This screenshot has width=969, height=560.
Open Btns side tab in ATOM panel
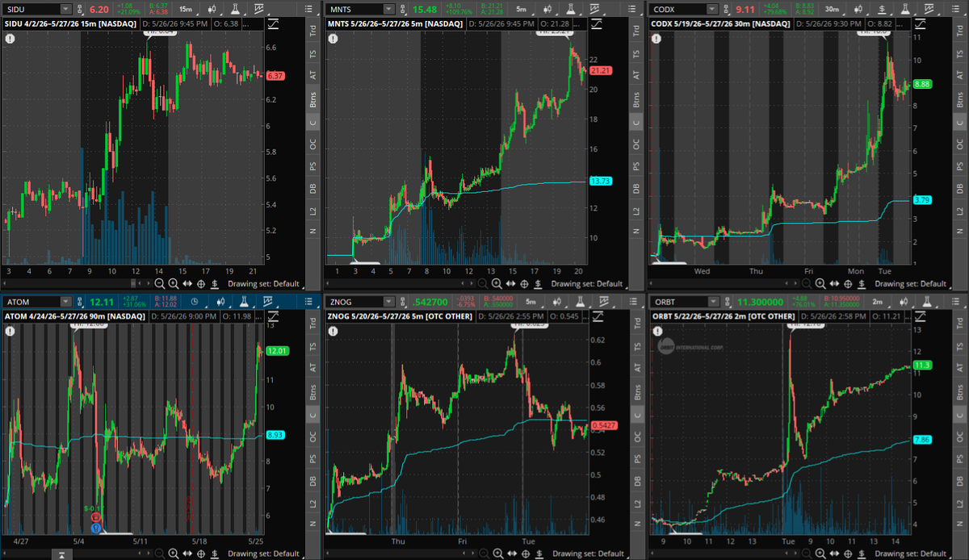314,391
